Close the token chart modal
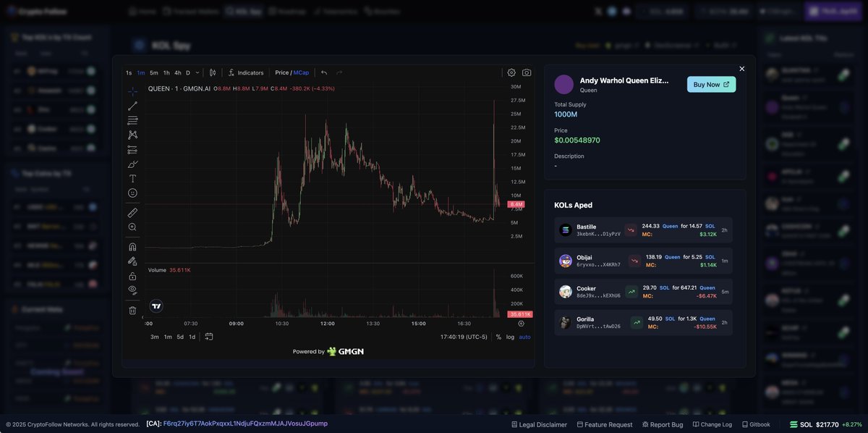Viewport: 868px width, 433px height. pos(741,69)
